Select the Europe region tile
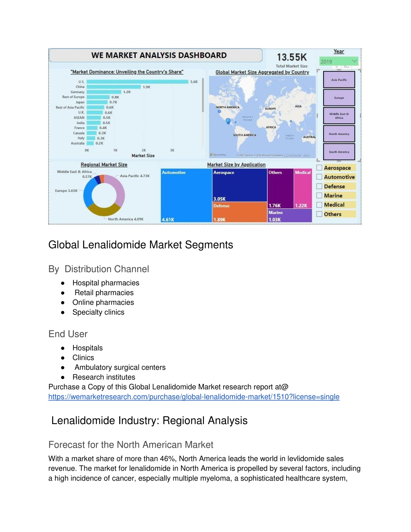Viewport: 411px width, 532px height. click(x=339, y=98)
